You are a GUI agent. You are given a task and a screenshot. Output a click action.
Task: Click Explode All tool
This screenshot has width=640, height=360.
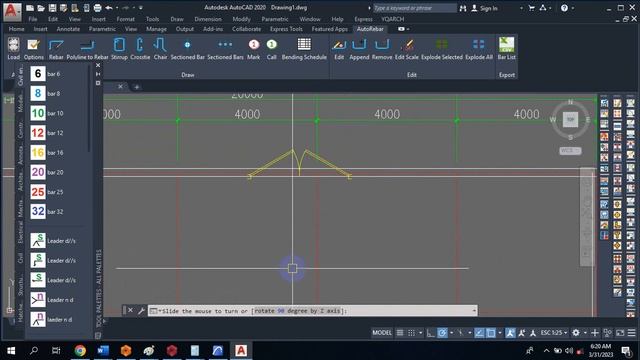point(479,49)
